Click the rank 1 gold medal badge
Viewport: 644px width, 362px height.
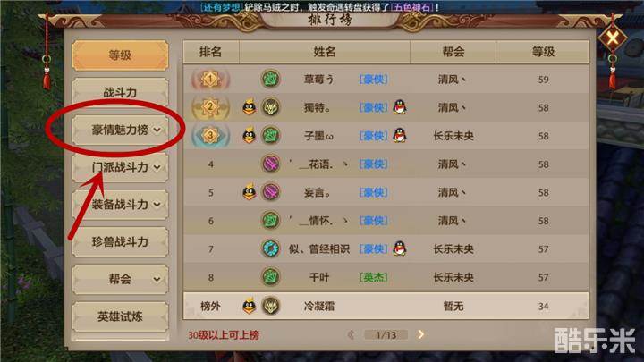coord(210,79)
